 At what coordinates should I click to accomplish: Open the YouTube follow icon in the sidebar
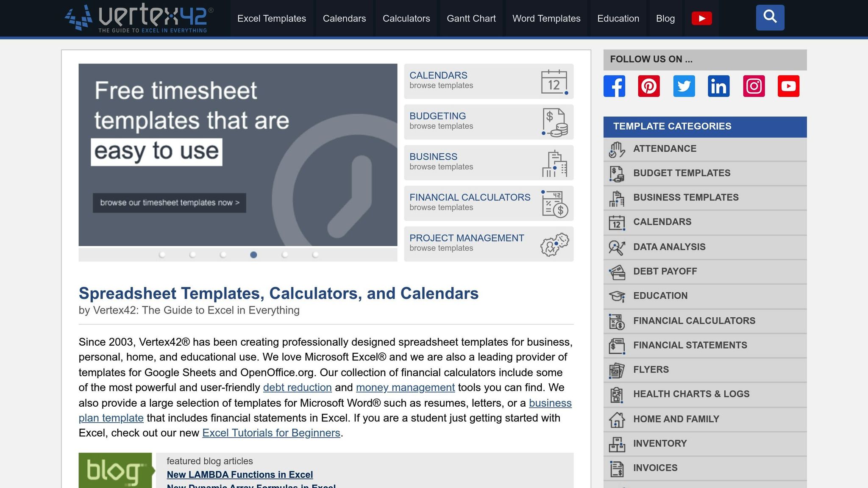tap(789, 86)
